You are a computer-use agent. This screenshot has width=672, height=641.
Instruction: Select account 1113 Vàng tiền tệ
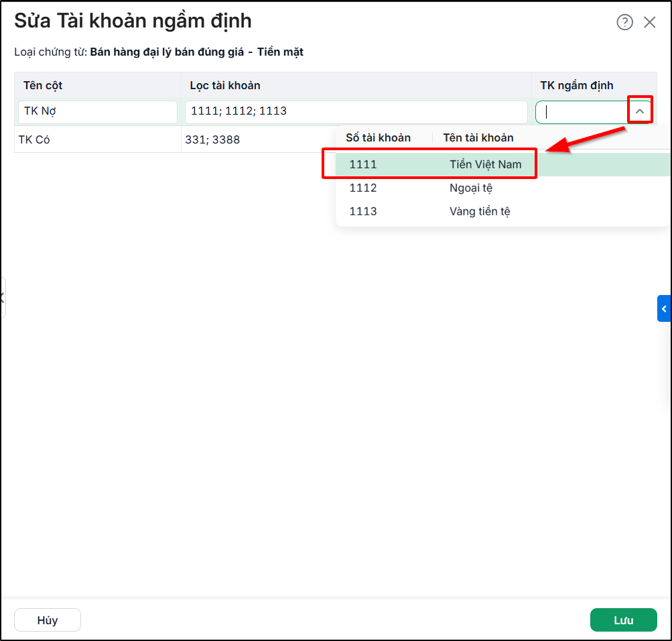(x=502, y=211)
